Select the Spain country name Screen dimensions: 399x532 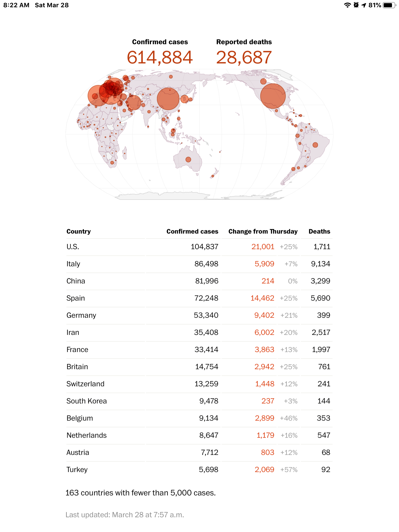(x=76, y=298)
